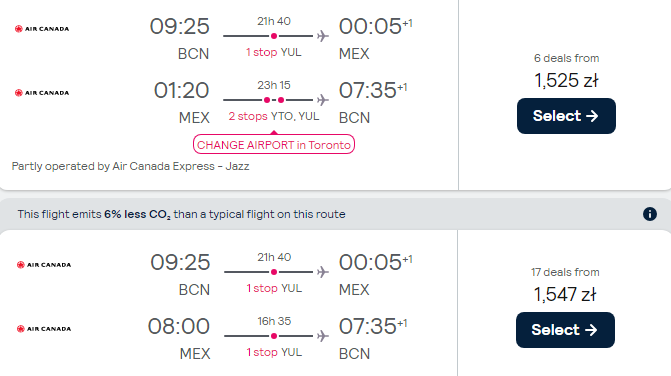
Task: Click the 1 stop YUL label under 16h 35
Action: (x=274, y=352)
